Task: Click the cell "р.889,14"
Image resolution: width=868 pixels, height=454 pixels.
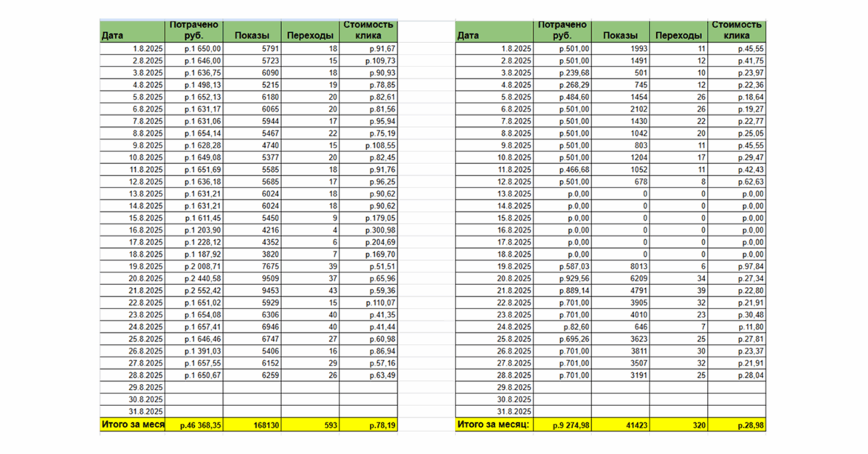Action: [x=562, y=291]
